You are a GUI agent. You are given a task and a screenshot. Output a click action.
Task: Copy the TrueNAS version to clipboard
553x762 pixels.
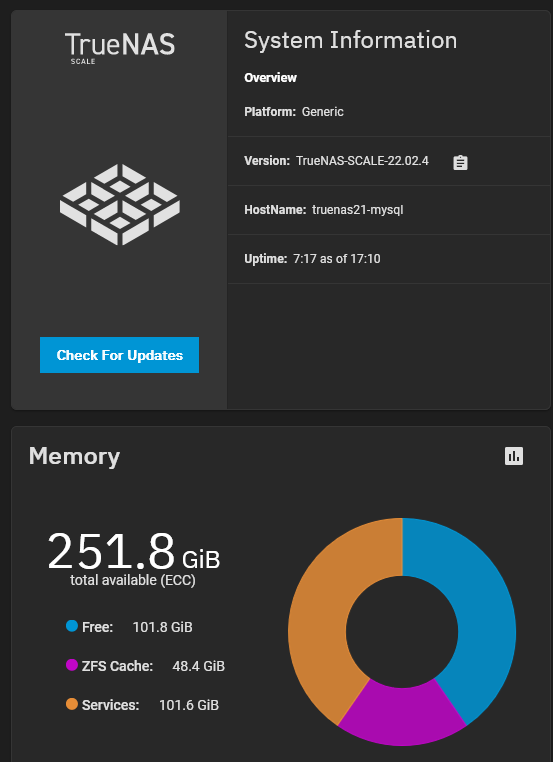[460, 162]
